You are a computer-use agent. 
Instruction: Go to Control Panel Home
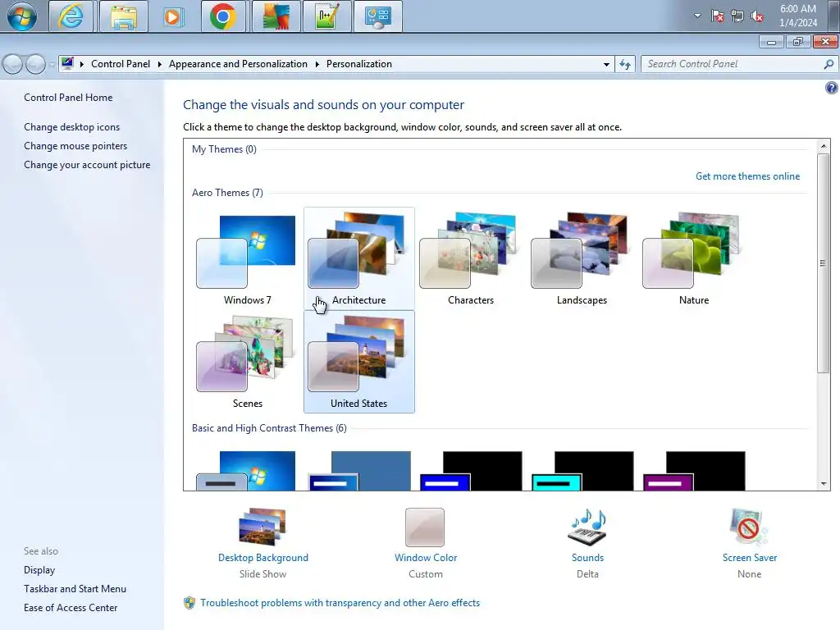(x=68, y=98)
